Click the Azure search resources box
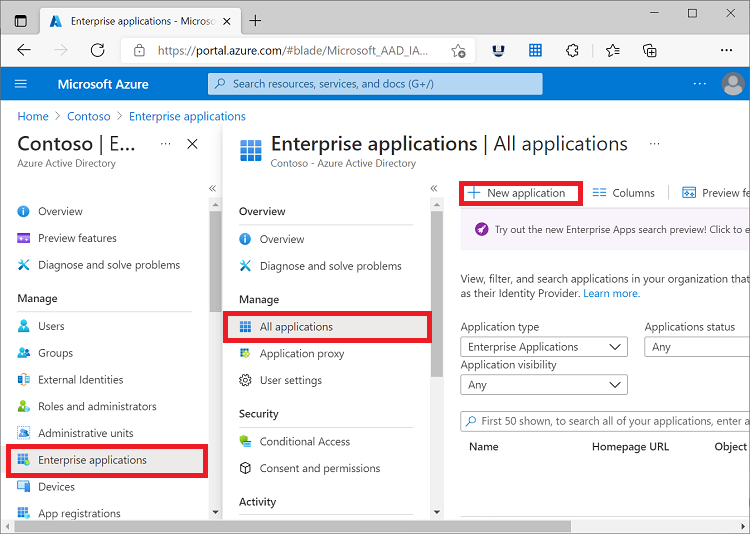Image resolution: width=750 pixels, height=534 pixels. click(375, 84)
